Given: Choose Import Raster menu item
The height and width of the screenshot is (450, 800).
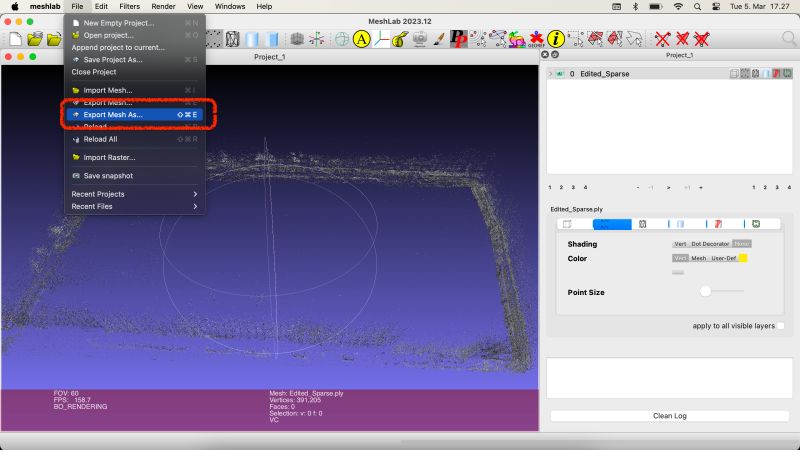Looking at the screenshot, I should tap(135, 157).
